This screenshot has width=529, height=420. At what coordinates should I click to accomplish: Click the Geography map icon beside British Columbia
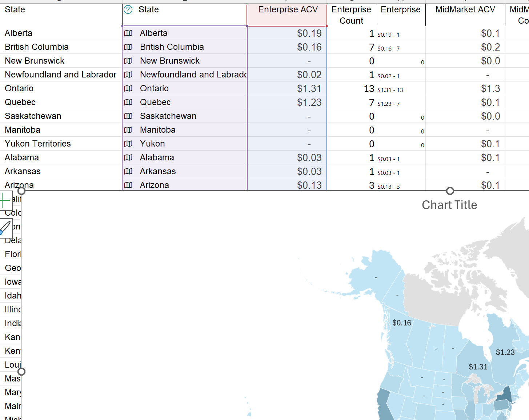(x=128, y=47)
